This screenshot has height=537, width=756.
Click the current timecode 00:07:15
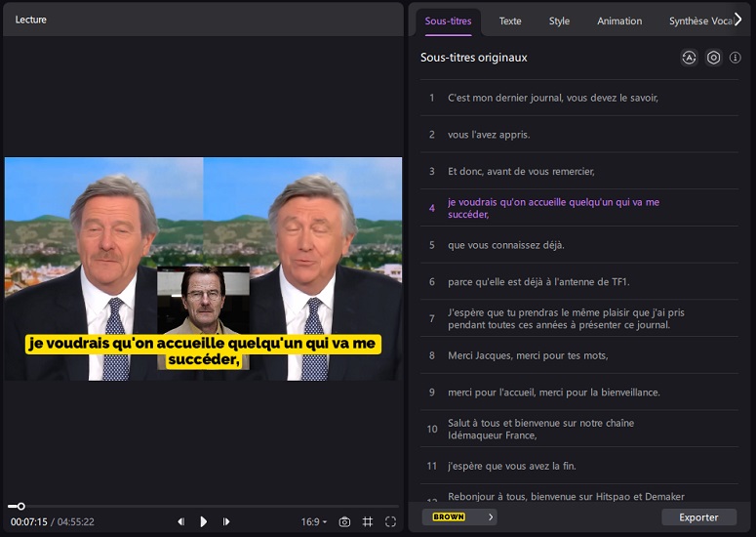click(x=29, y=522)
